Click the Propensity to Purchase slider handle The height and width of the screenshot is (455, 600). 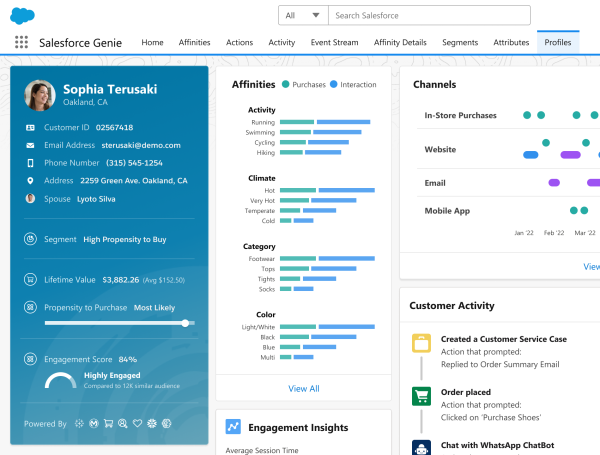185,323
